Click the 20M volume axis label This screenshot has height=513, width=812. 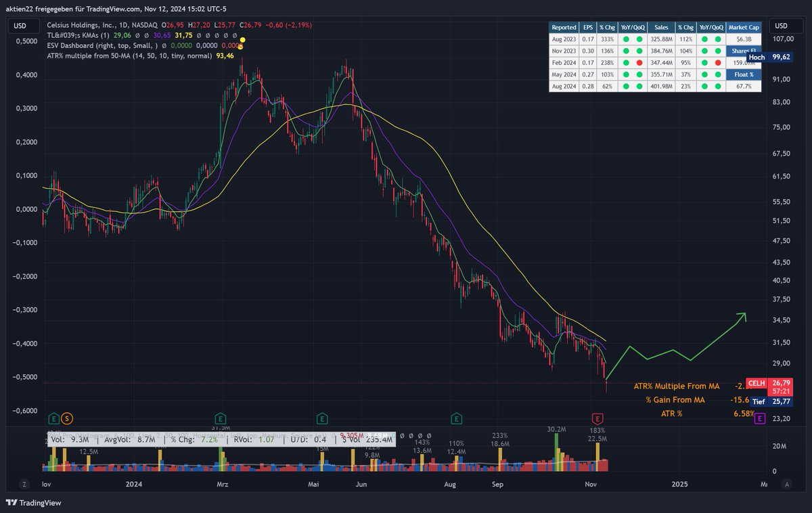point(780,446)
